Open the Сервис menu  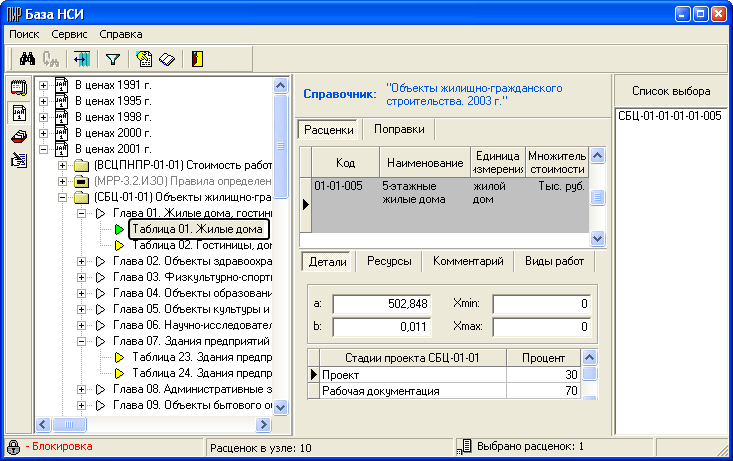pos(69,33)
